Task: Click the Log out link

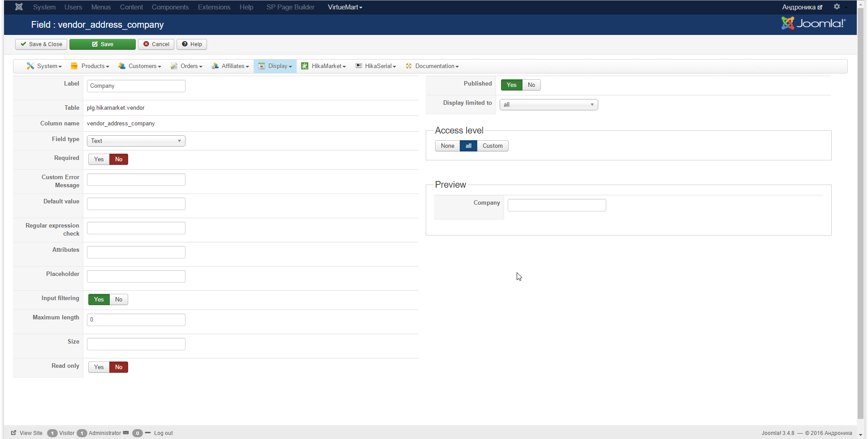Action: (x=164, y=433)
